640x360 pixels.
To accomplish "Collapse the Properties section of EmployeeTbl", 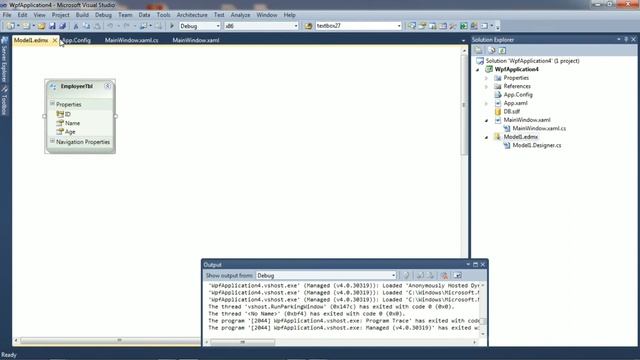I will pyautogui.click(x=52, y=104).
